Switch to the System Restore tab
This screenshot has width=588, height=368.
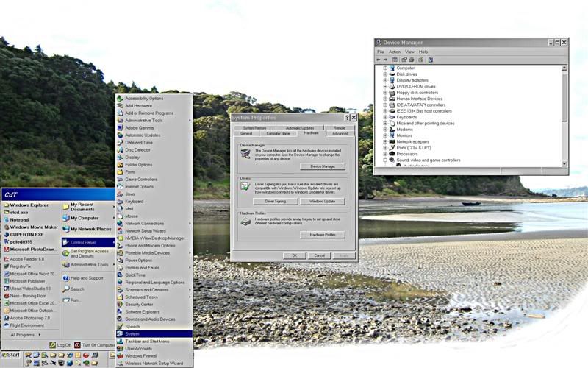tap(254, 128)
